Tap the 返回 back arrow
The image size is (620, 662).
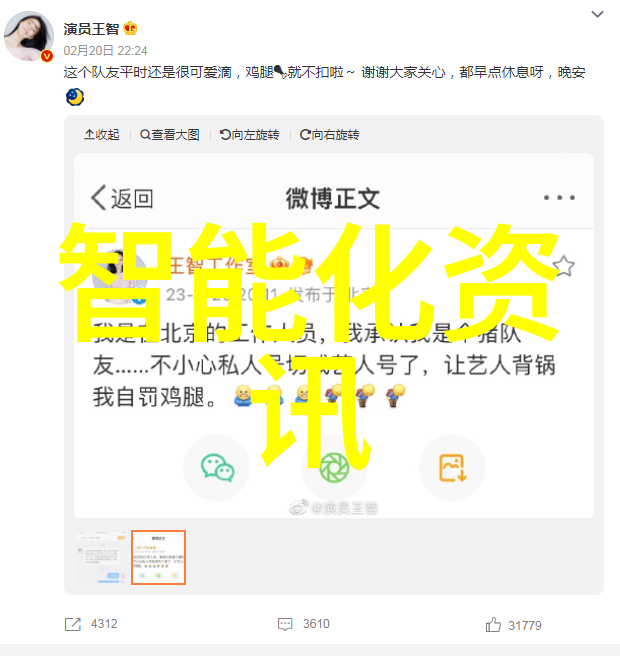tap(122, 198)
